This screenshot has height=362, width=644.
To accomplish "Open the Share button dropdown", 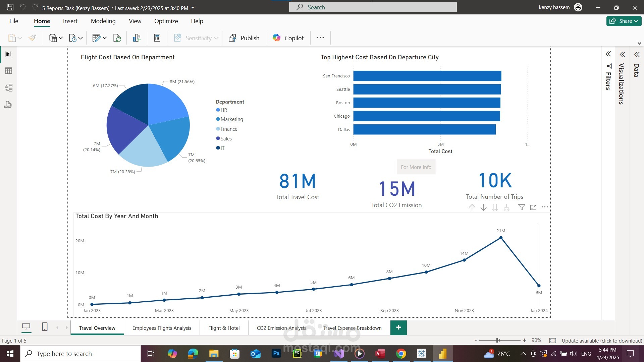I will tap(624, 21).
